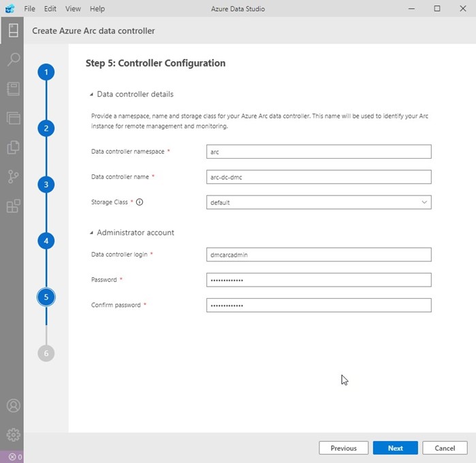
Task: Open the Connections view in sidebar
Action: [13, 31]
